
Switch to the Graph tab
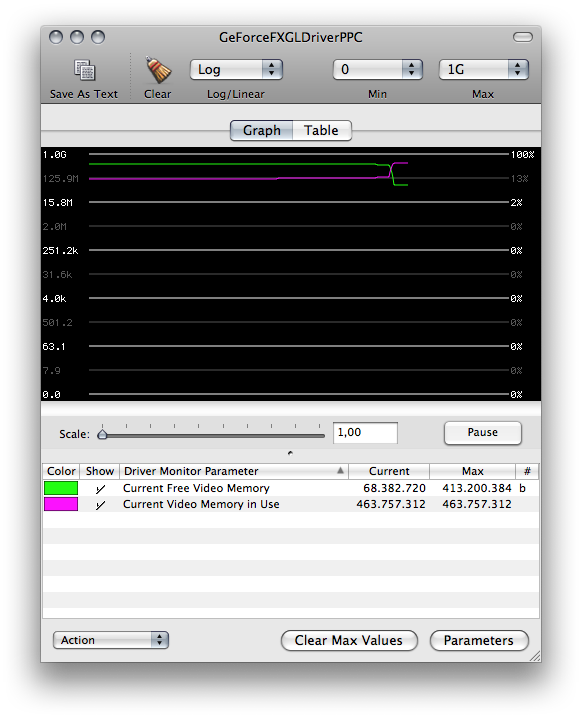(261, 131)
